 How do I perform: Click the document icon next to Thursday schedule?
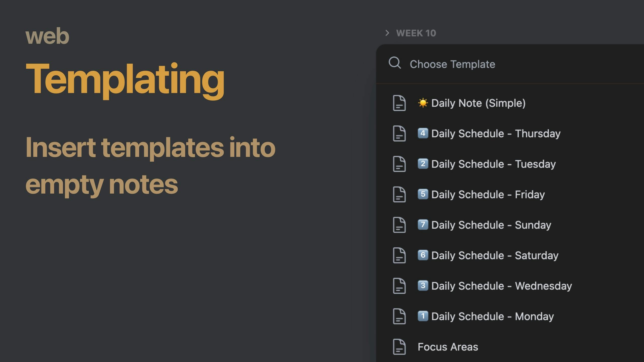(x=399, y=133)
